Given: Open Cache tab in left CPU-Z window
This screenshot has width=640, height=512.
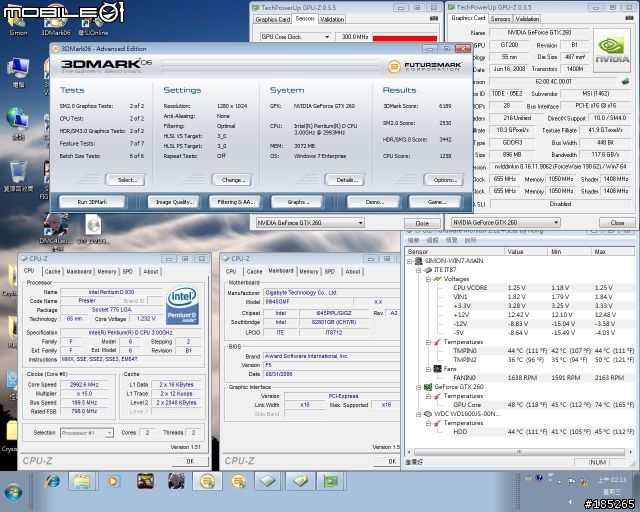Looking at the screenshot, I should (x=52, y=272).
